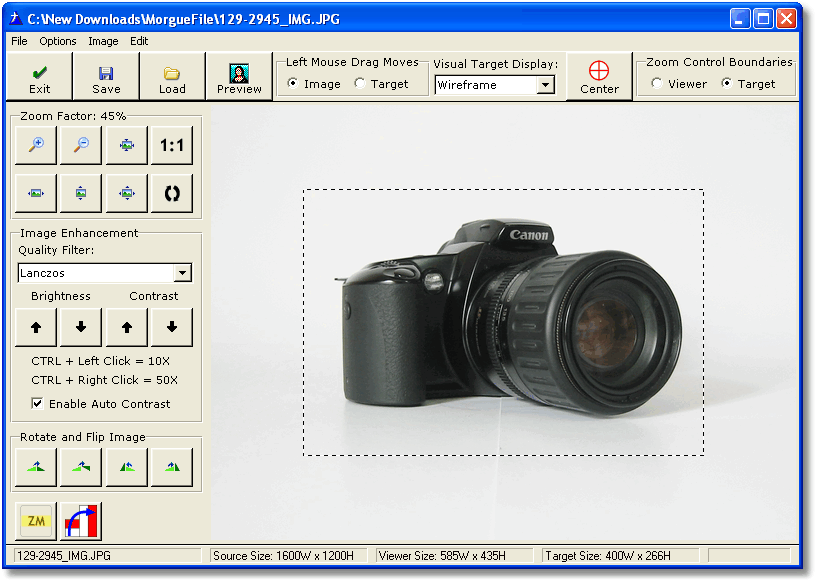
Task: Click fourth Rotate and Flip Image button
Action: coord(171,467)
